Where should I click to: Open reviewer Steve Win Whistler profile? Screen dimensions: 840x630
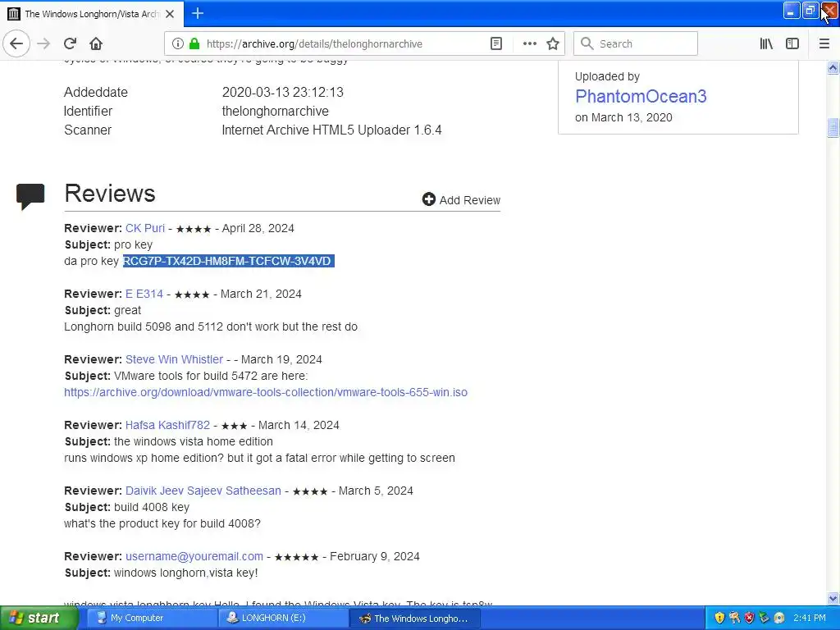tap(174, 359)
